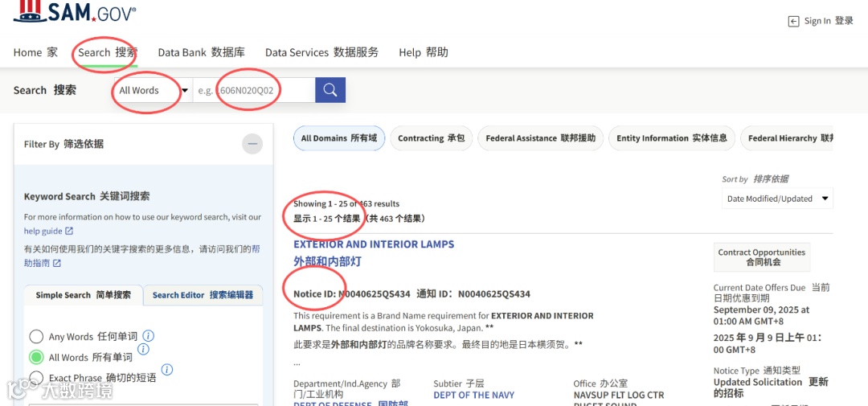This screenshot has width=868, height=406.
Task: Select the Any Words radio button
Action: pos(36,336)
